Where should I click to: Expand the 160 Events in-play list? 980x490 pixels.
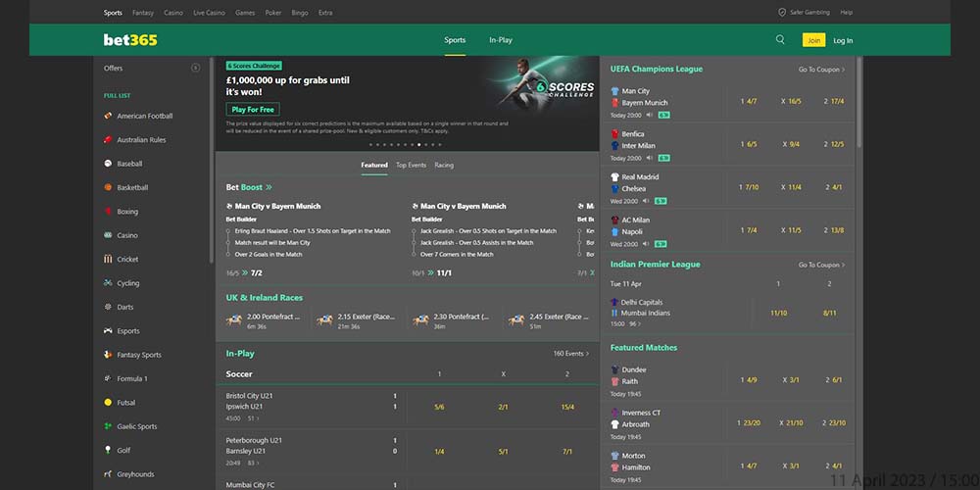(x=570, y=354)
